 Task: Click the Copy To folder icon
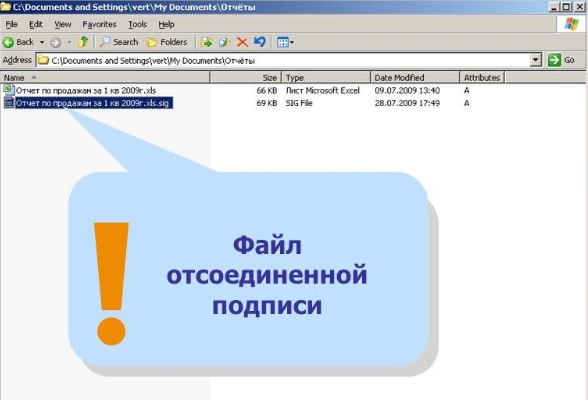click(224, 42)
